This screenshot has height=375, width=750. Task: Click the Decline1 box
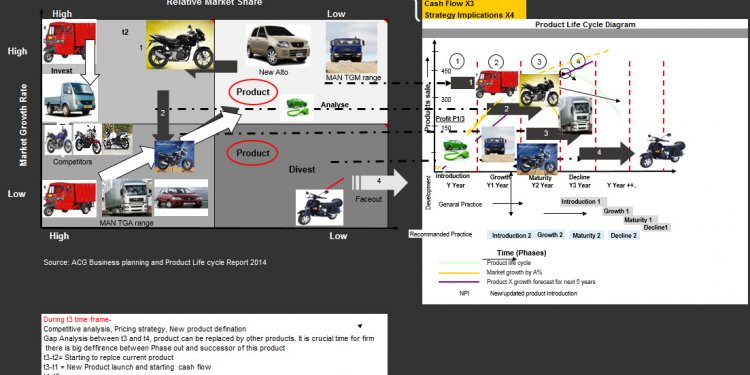656,227
